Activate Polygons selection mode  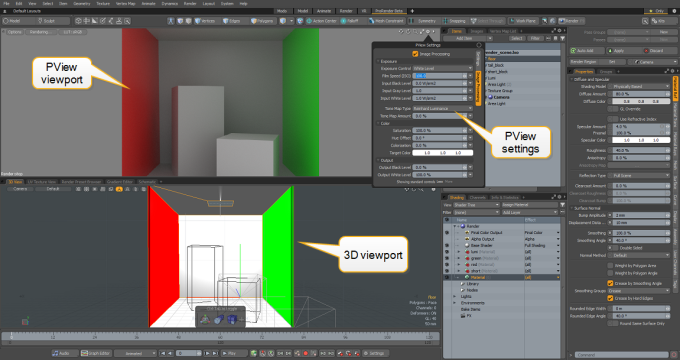coord(263,21)
